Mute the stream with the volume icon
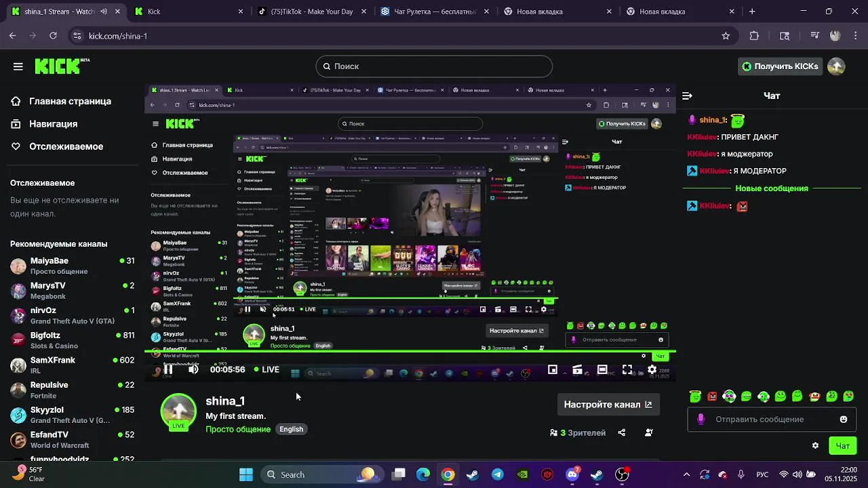 [193, 369]
